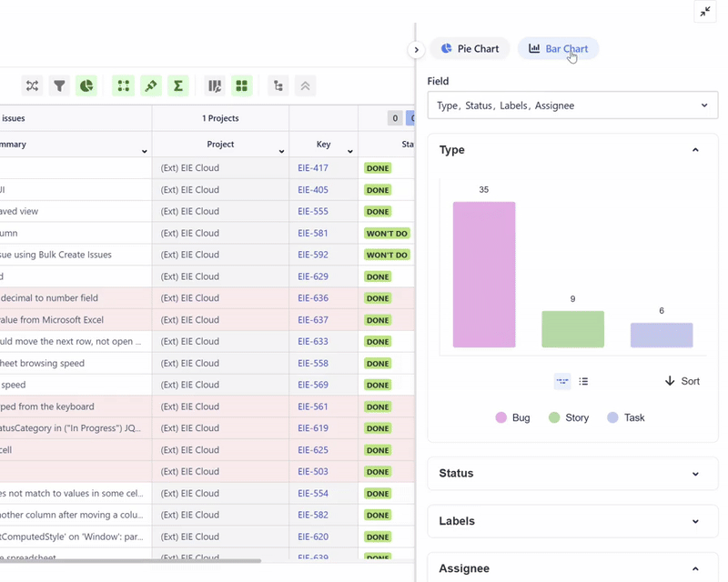The image size is (728, 582).
Task: Switch legend to list layout
Action: [584, 382]
